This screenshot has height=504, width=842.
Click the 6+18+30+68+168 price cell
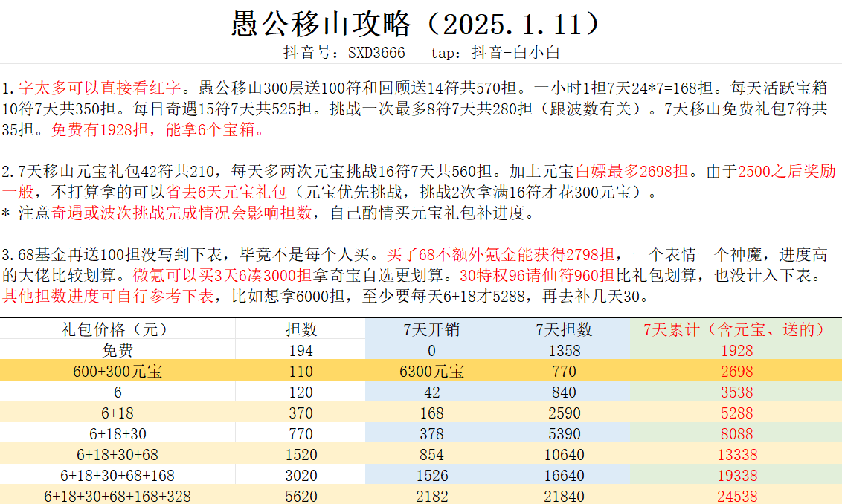point(118,476)
